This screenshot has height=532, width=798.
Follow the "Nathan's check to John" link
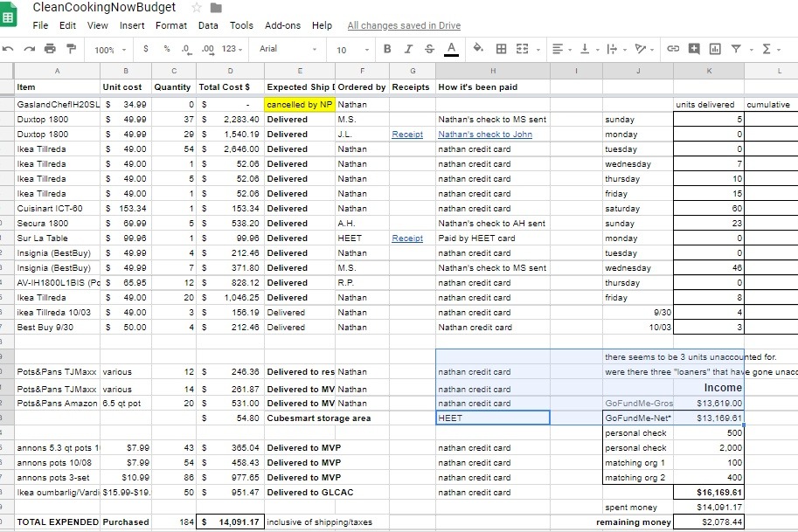[x=485, y=135]
